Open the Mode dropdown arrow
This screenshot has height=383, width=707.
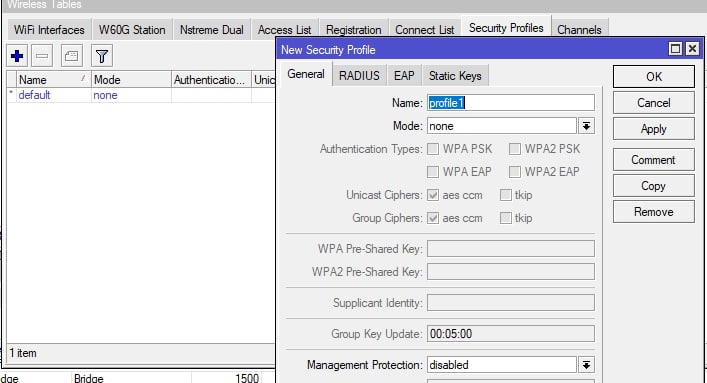pos(586,126)
